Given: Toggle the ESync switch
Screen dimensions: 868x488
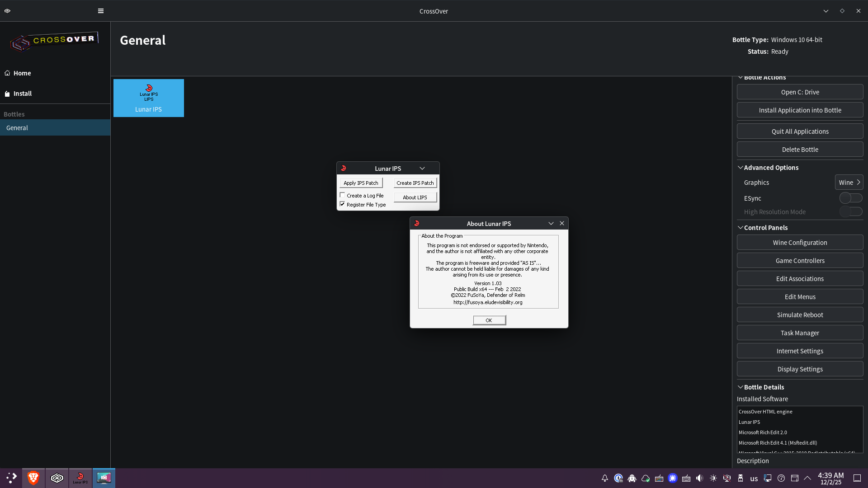Looking at the screenshot, I should point(851,198).
